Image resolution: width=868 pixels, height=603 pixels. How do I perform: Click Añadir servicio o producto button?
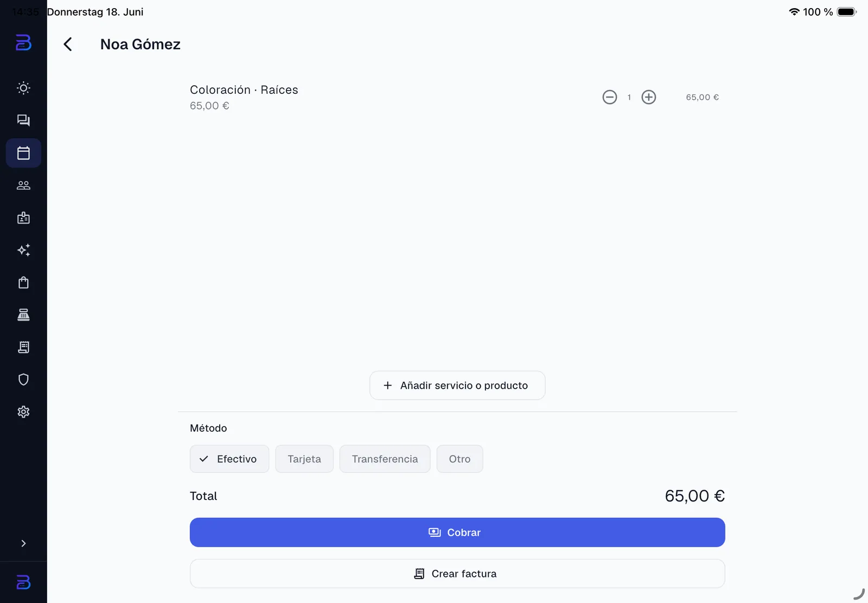(x=457, y=386)
